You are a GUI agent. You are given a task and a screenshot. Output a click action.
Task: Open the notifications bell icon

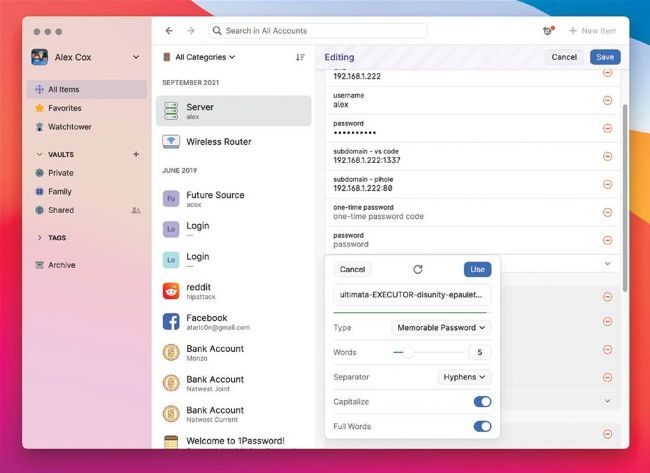(x=547, y=31)
